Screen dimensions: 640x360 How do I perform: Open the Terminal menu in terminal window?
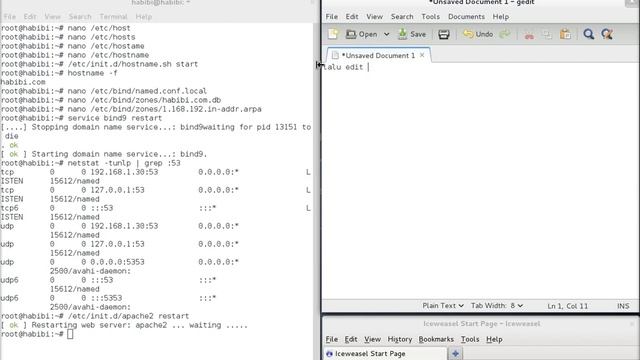pyautogui.click(x=113, y=17)
